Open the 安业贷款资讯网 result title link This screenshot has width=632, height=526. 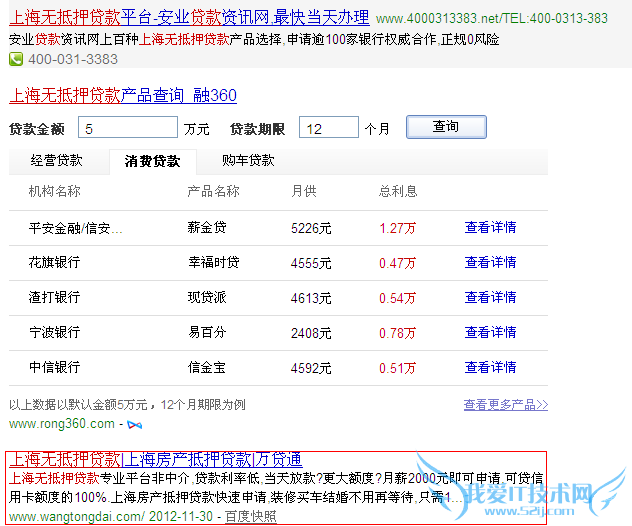coord(189,18)
